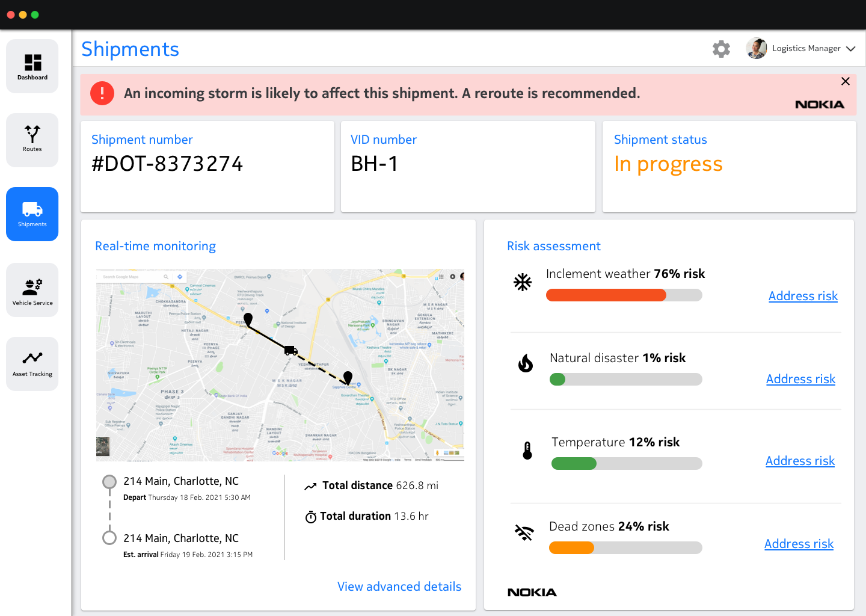Click the origin pin on the map
This screenshot has height=616, width=866.
click(x=248, y=319)
